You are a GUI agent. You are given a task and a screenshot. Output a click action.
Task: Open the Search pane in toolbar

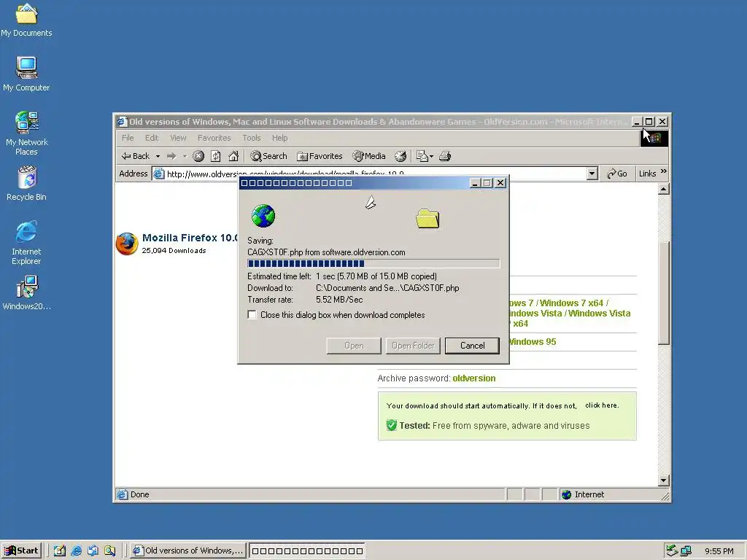[268, 156]
